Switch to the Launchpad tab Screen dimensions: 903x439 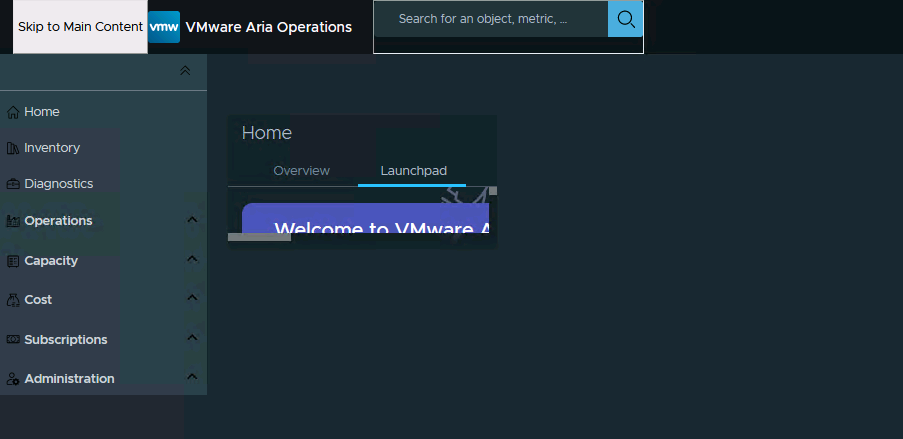click(x=413, y=171)
